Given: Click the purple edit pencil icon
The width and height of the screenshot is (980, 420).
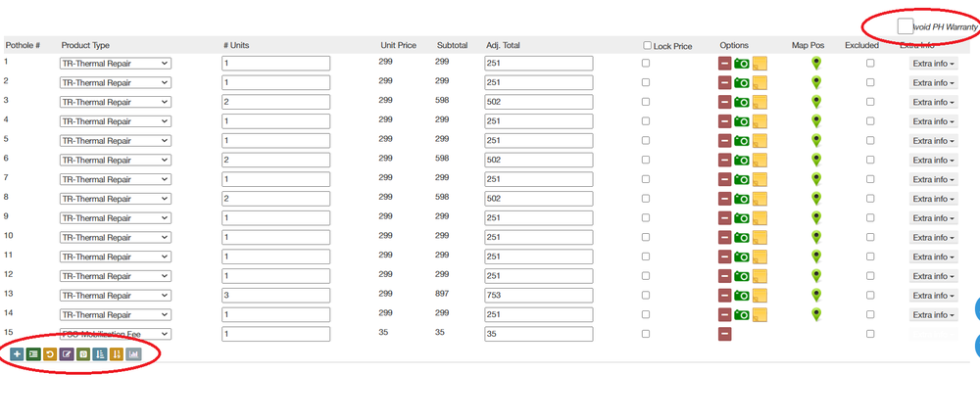Looking at the screenshot, I should pyautogui.click(x=67, y=353).
